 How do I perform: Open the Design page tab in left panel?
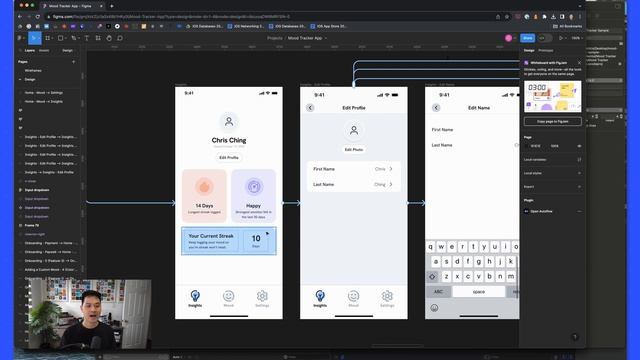pyautogui.click(x=68, y=51)
